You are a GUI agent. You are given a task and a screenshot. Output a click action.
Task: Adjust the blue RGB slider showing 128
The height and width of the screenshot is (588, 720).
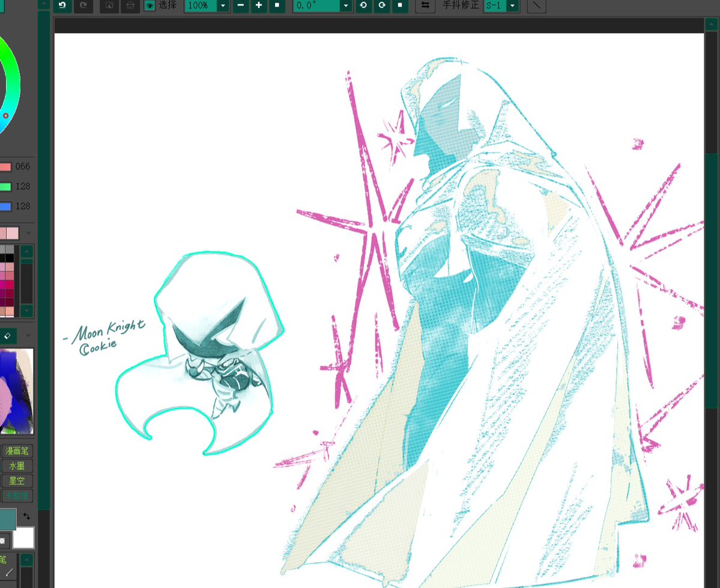5,206
